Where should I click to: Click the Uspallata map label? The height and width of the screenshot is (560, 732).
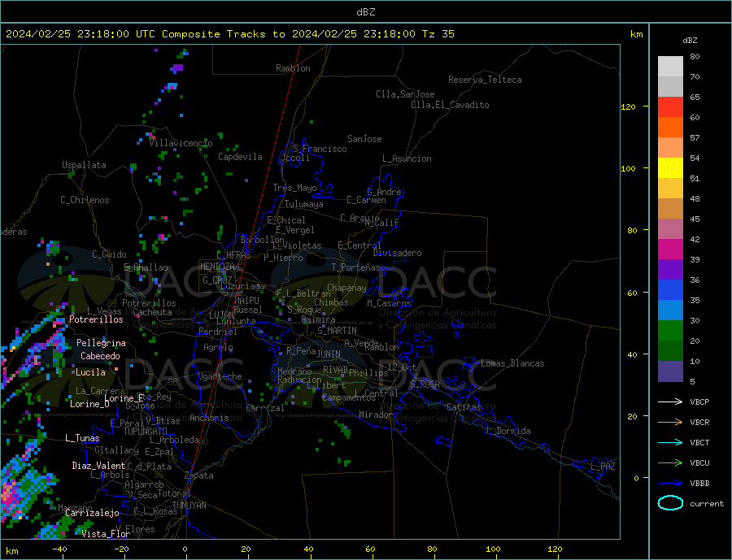(84, 165)
